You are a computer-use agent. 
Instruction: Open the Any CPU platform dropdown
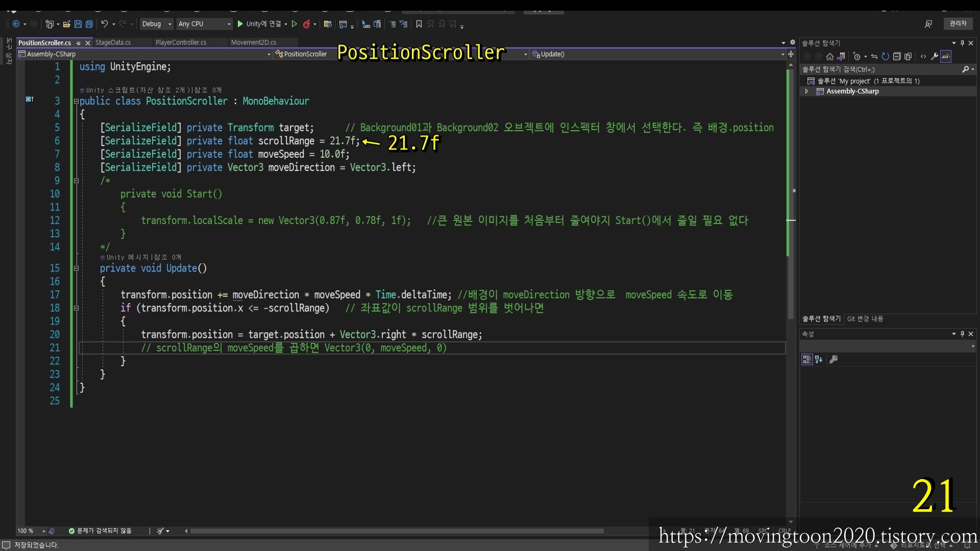204,24
